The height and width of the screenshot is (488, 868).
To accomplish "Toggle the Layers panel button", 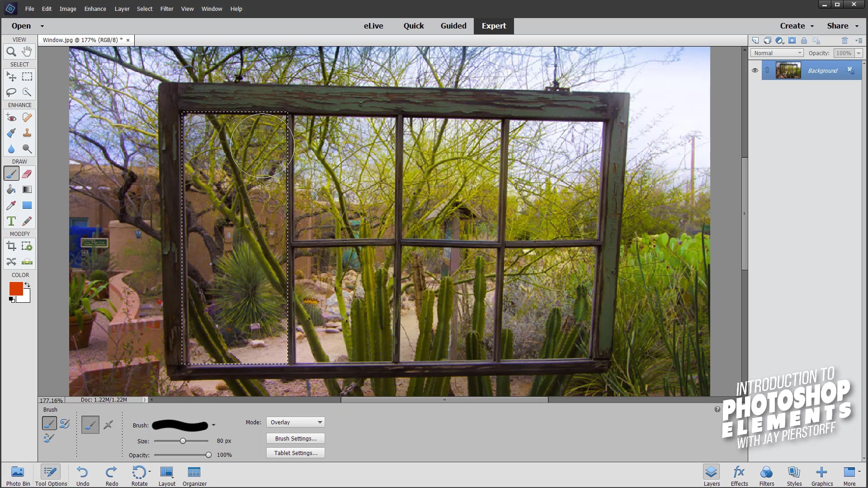I will pos(711,476).
